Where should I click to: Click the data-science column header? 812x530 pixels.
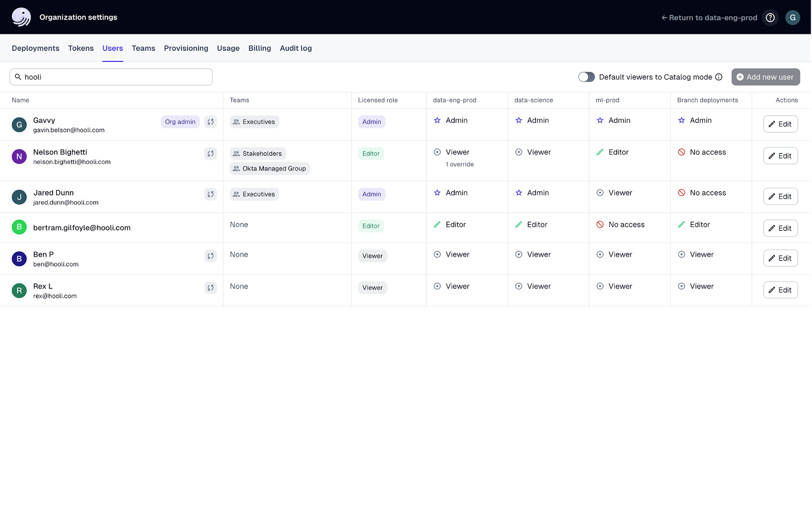coord(534,100)
